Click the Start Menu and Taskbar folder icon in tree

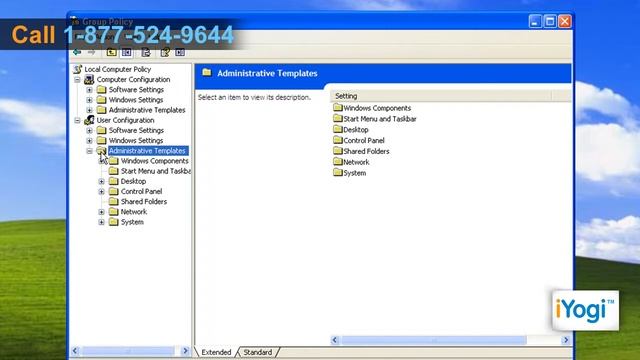tap(113, 171)
